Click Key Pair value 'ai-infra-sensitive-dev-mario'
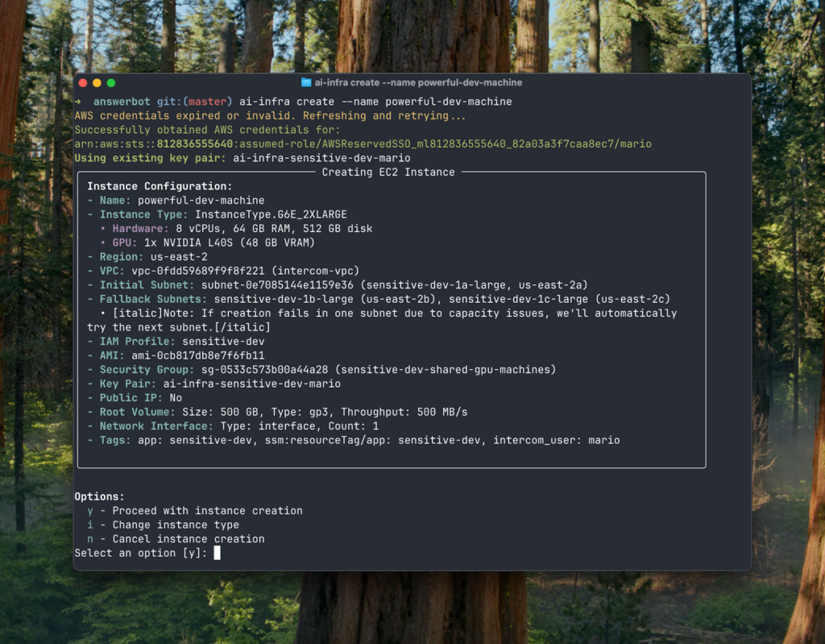The width and height of the screenshot is (825, 644). click(251, 384)
